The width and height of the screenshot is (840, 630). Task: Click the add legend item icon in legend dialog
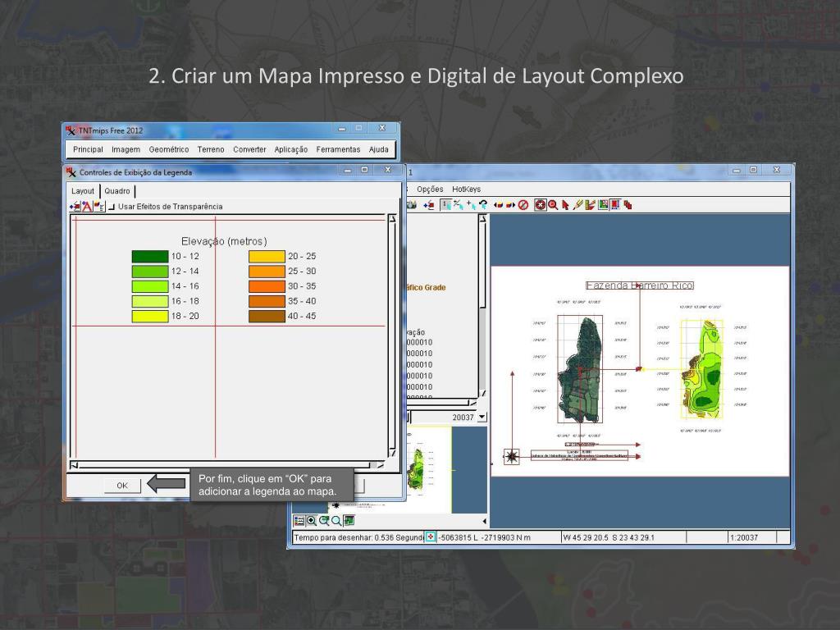[75, 207]
